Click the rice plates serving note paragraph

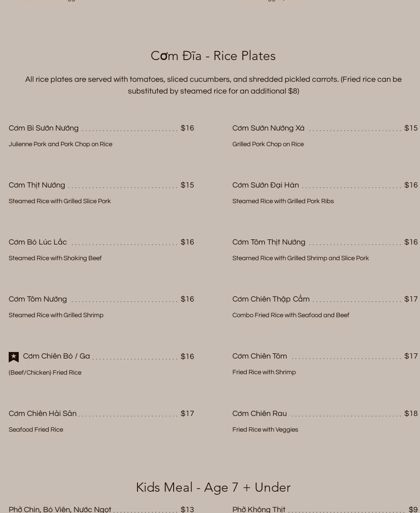[213, 85]
